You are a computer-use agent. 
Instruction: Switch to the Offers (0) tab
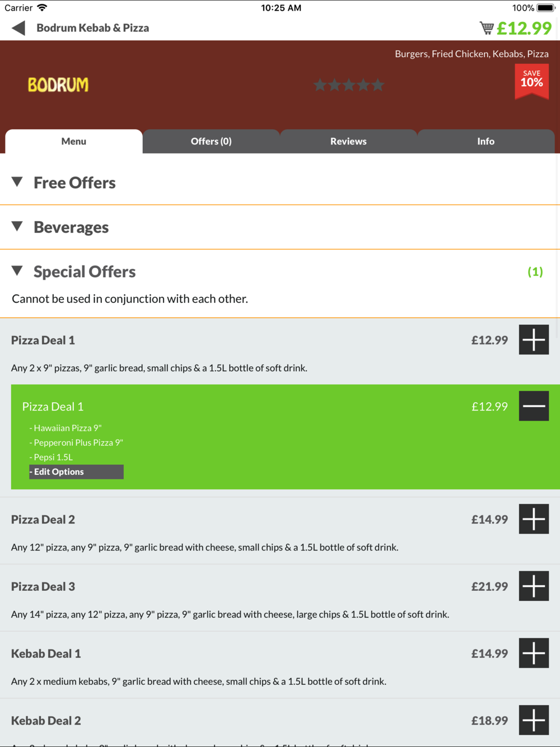pos(211,141)
